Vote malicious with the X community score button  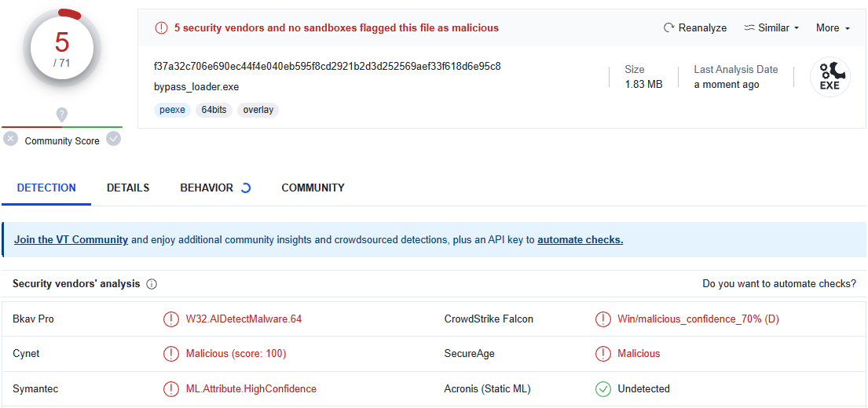point(10,139)
